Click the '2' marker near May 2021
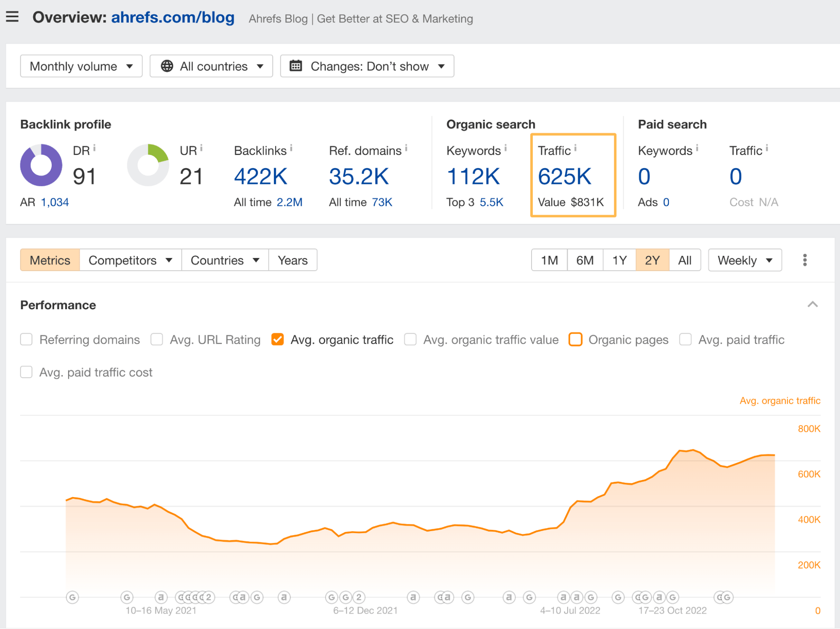Image resolution: width=840 pixels, height=629 pixels. coord(208,597)
